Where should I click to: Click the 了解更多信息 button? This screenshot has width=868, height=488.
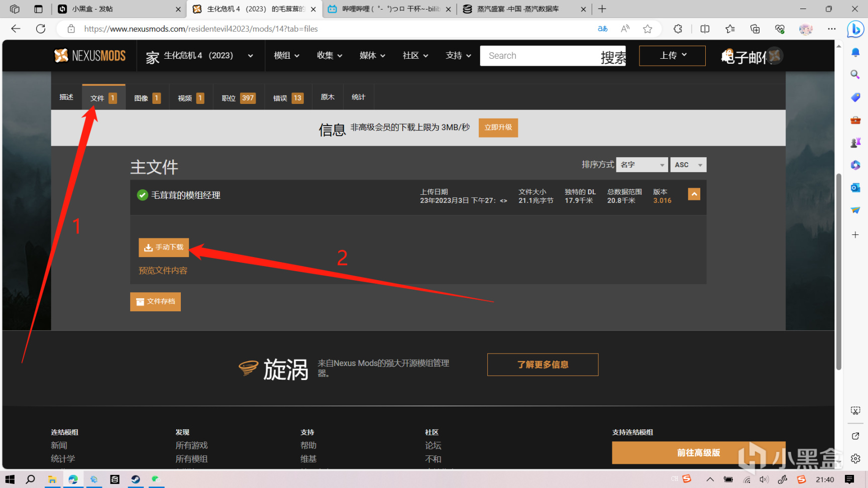click(x=542, y=364)
